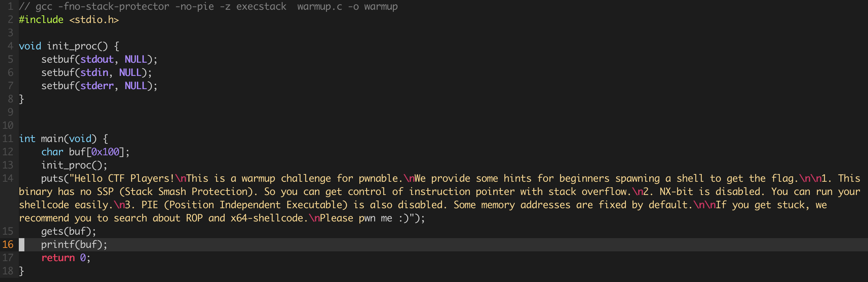Click the stdin argument in setbuf
The image size is (868, 282).
click(94, 73)
